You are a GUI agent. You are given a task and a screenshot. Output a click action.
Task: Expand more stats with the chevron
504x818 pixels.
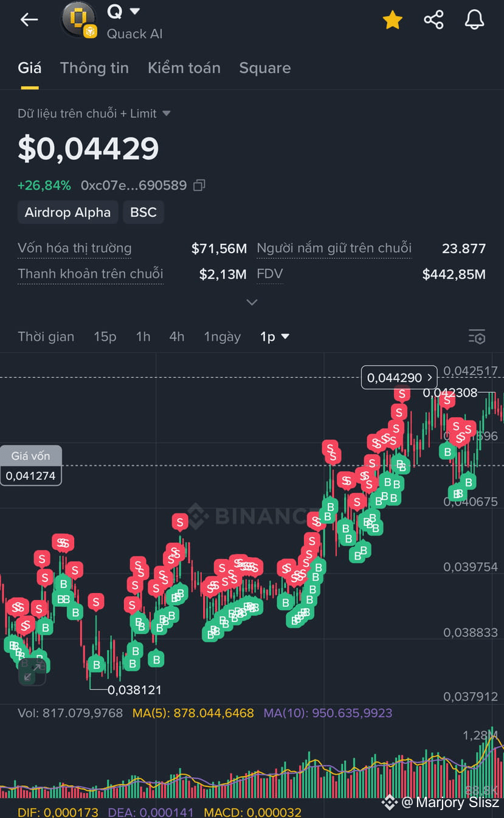coord(252,302)
